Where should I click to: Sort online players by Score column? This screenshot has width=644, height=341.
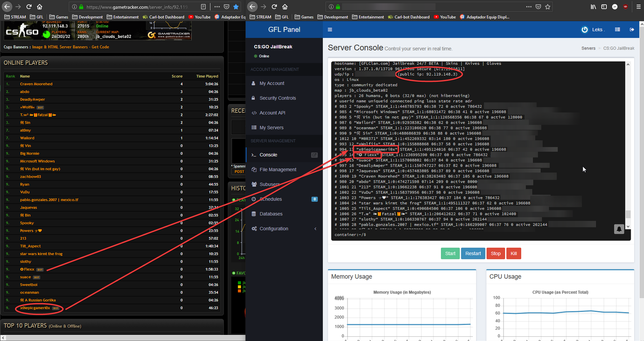pos(177,76)
